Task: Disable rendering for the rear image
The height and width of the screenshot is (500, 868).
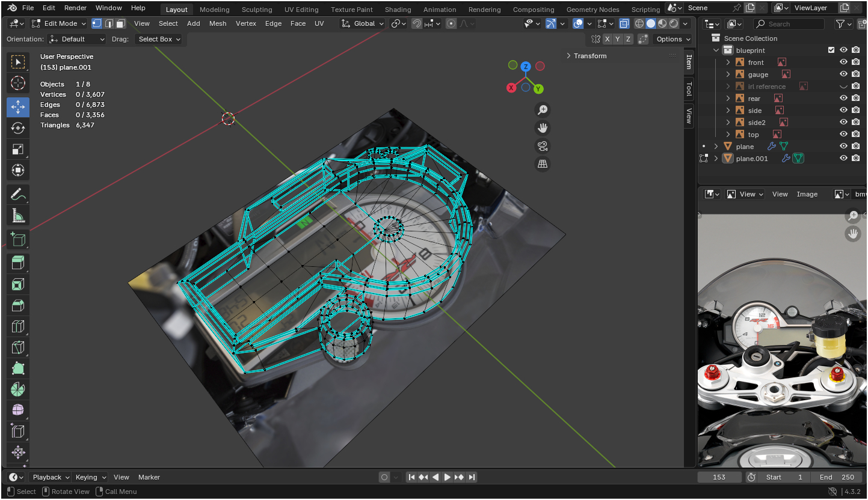Action: [855, 99]
